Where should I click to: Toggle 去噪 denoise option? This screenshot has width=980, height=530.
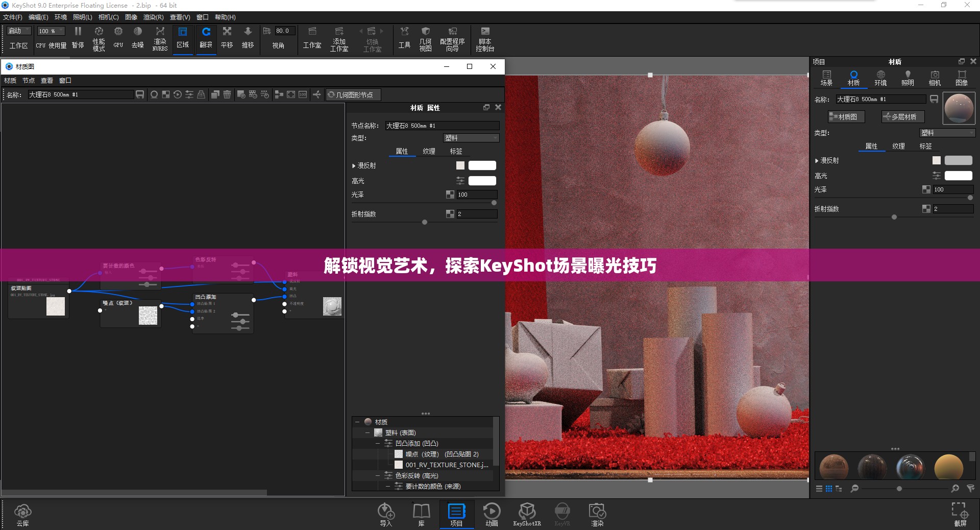138,38
